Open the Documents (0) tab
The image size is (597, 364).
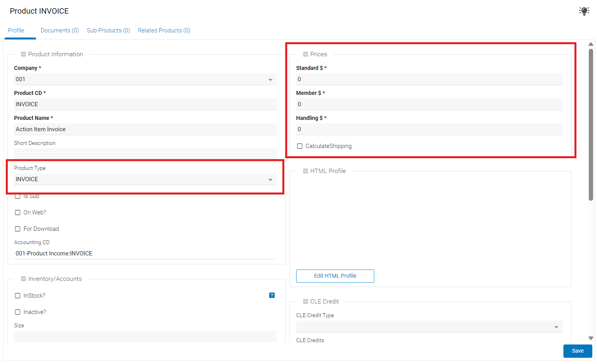(x=60, y=30)
